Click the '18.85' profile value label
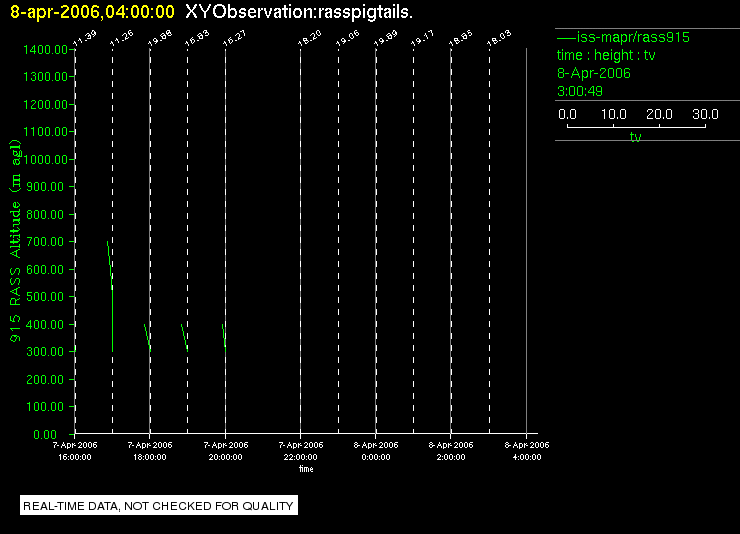Viewport: 740px width, 534px height. pos(461,38)
